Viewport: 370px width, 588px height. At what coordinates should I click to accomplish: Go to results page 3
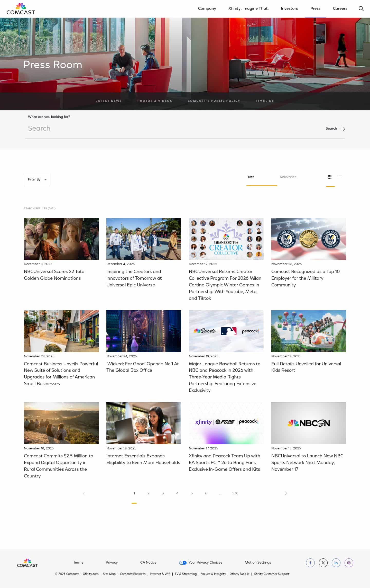[x=163, y=493]
